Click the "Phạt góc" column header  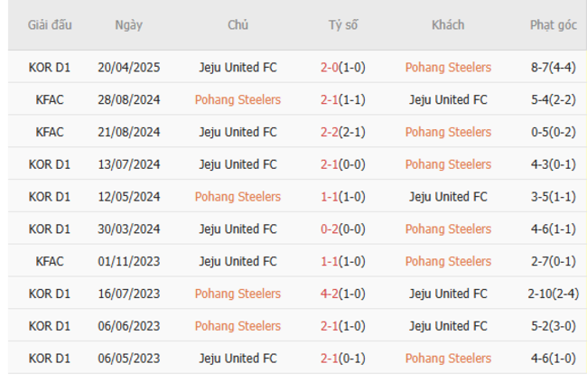(553, 25)
